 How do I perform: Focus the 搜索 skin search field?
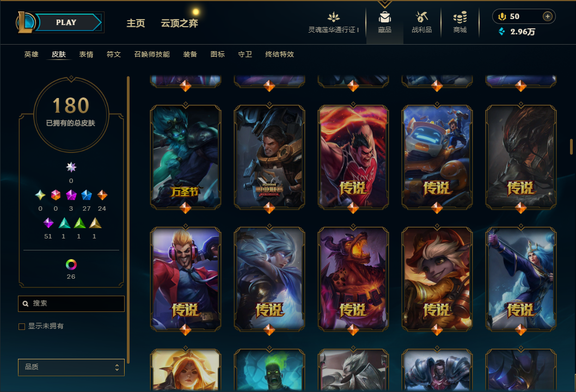pos(71,303)
